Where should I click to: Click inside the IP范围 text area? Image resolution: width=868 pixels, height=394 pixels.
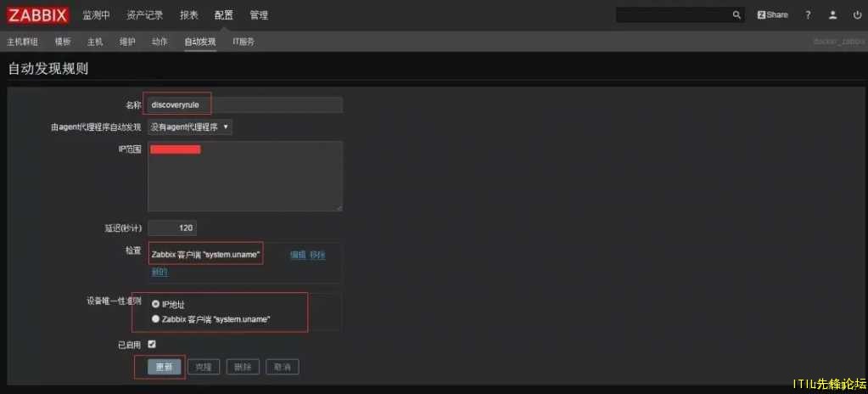pyautogui.click(x=244, y=176)
